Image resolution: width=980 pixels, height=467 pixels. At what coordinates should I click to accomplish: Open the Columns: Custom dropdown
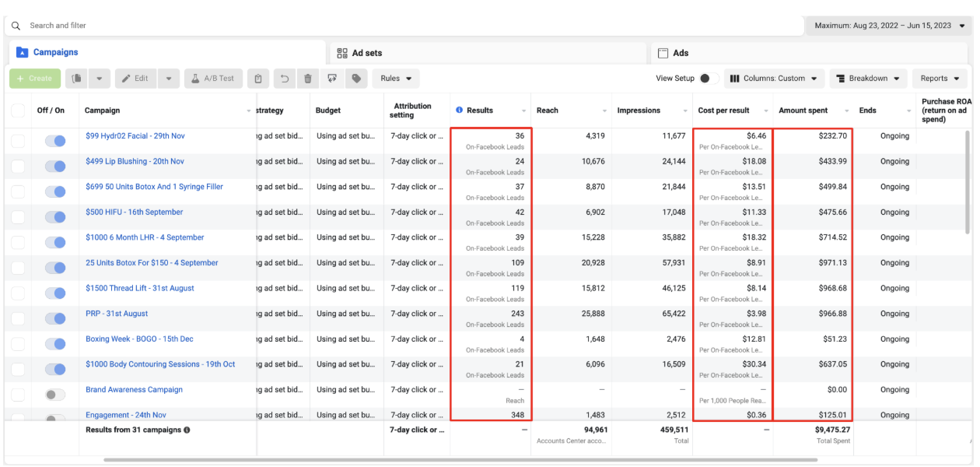[x=775, y=79]
